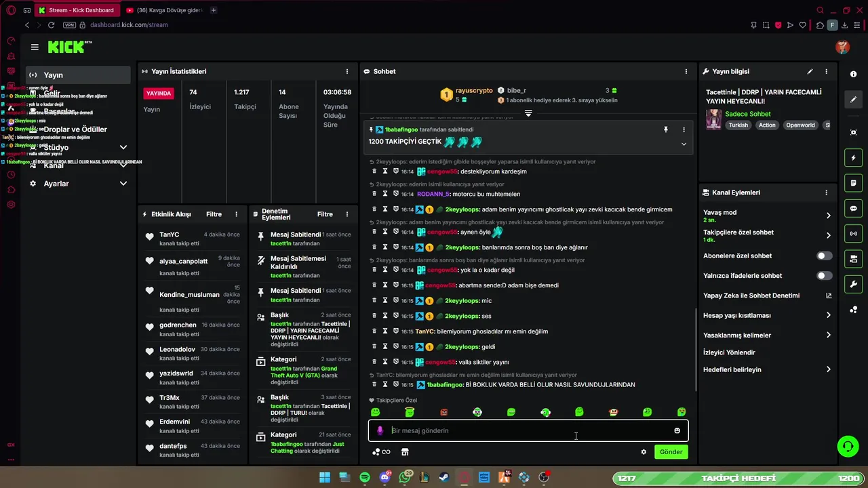868x488 pixels.
Task: Click the green Gönder button
Action: tap(671, 452)
